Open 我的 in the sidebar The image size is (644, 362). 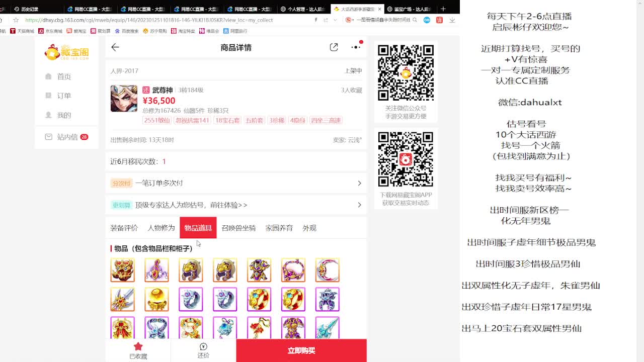click(64, 115)
